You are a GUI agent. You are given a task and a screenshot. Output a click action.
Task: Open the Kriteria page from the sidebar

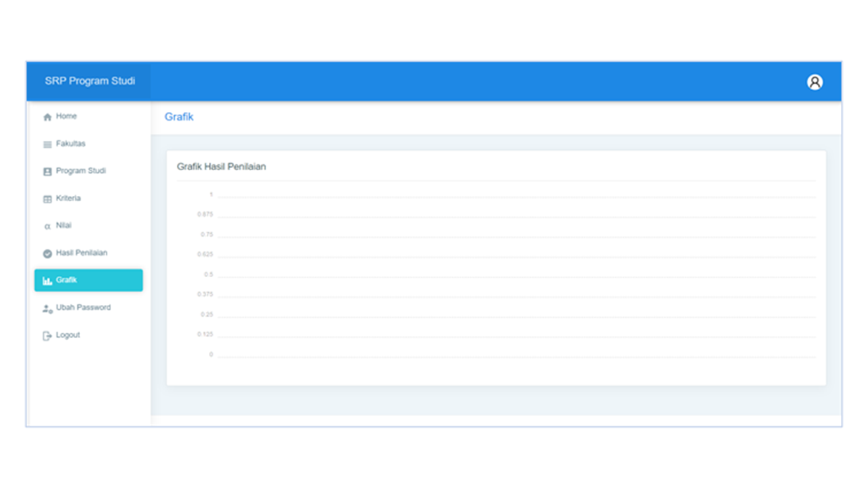point(68,199)
